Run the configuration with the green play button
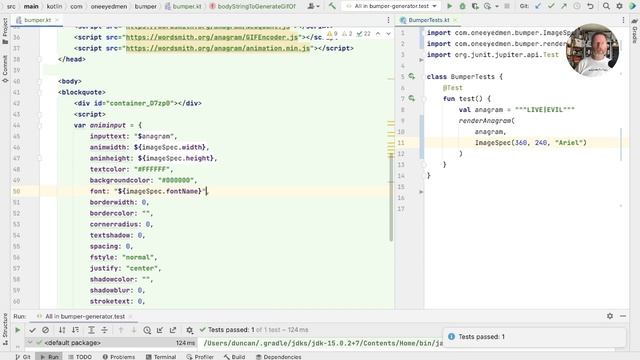Viewport: 640px width, 360px height. (449, 6)
